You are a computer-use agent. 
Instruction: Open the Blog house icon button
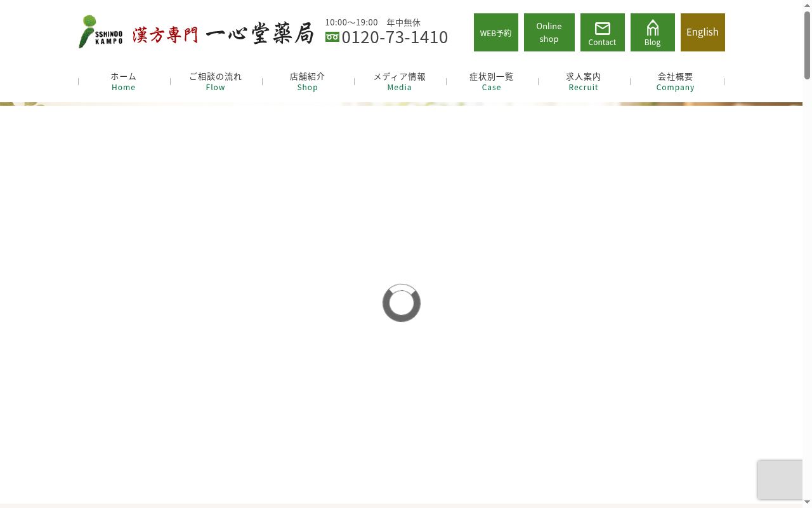tap(652, 32)
